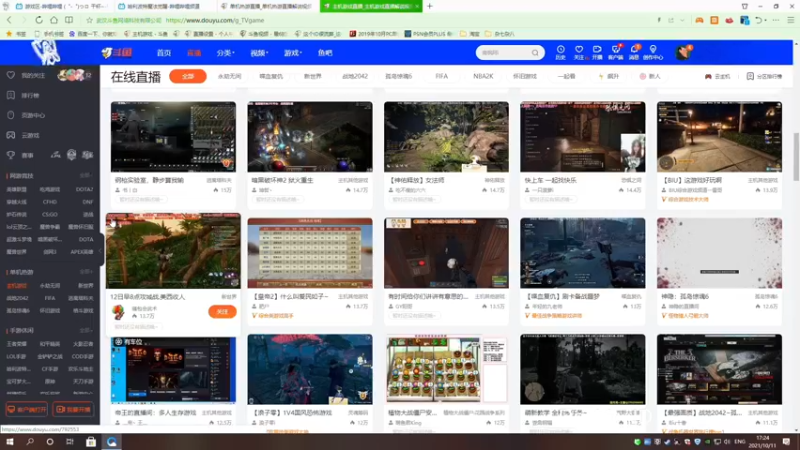Viewport: 800px width, 450px height.
Task: Open the 【浪子零】1V4国风恐怖游戏 stream thumbnail
Action: [x=310, y=369]
